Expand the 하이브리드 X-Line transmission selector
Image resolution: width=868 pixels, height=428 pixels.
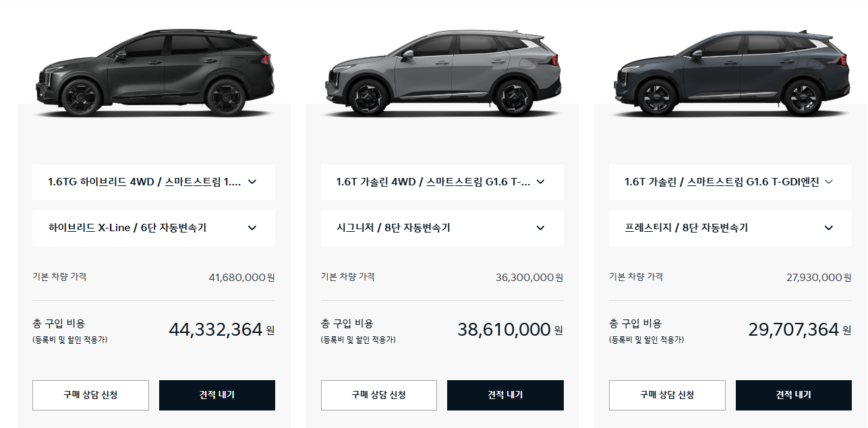(x=153, y=228)
